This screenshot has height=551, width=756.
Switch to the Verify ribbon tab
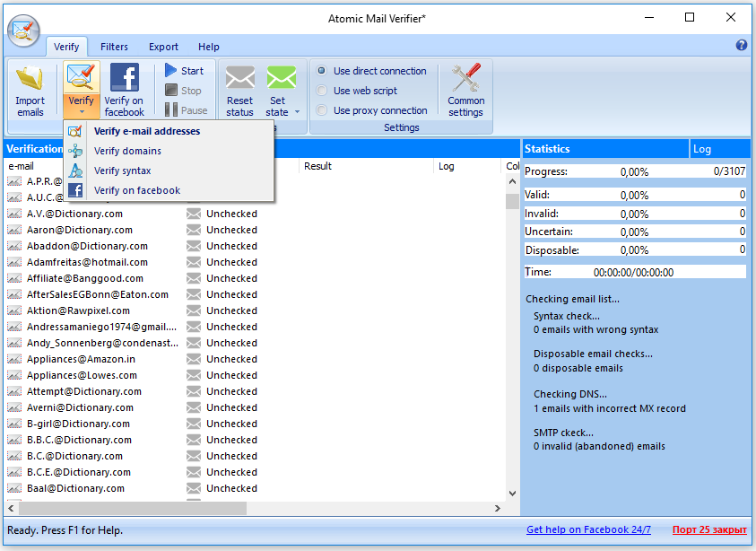coord(66,47)
